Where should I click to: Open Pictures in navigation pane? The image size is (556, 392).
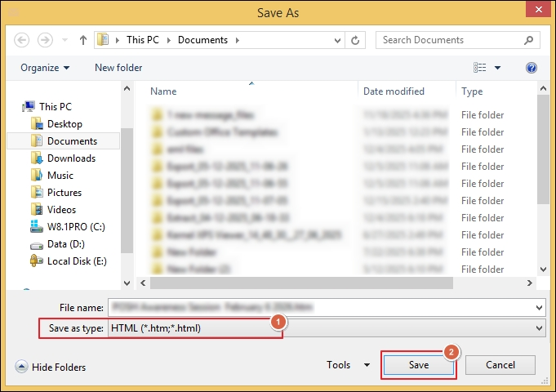pyautogui.click(x=64, y=192)
